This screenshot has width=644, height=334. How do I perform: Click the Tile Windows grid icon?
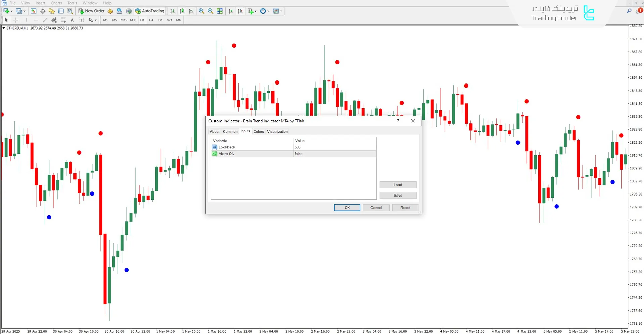click(220, 11)
